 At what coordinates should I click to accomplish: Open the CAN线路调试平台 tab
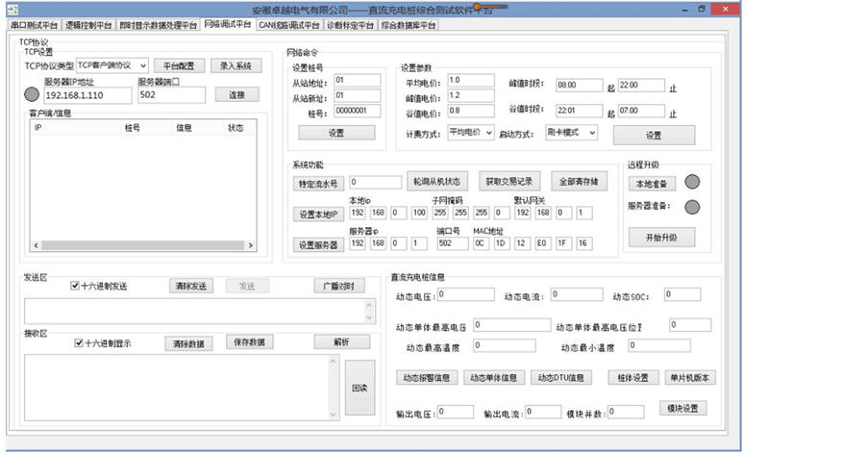(x=287, y=25)
